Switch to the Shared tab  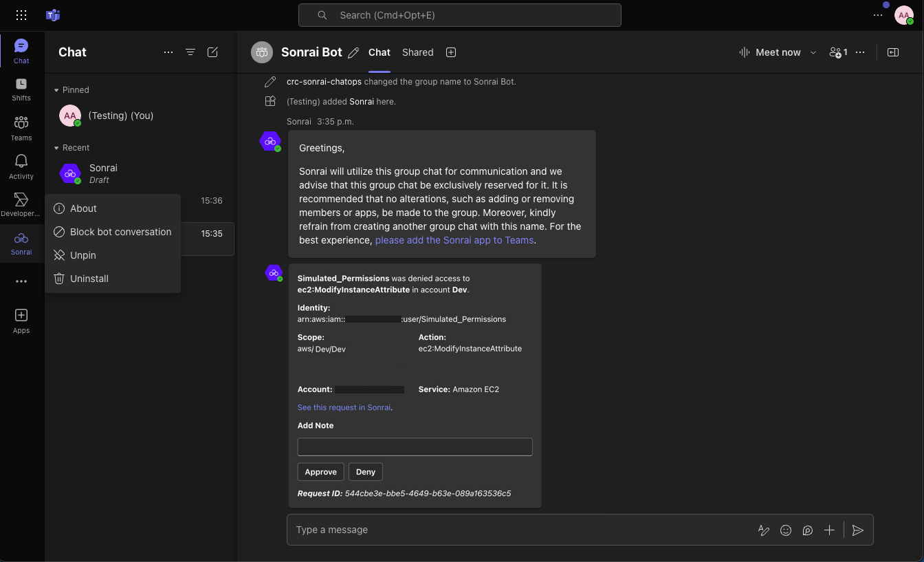tap(418, 52)
